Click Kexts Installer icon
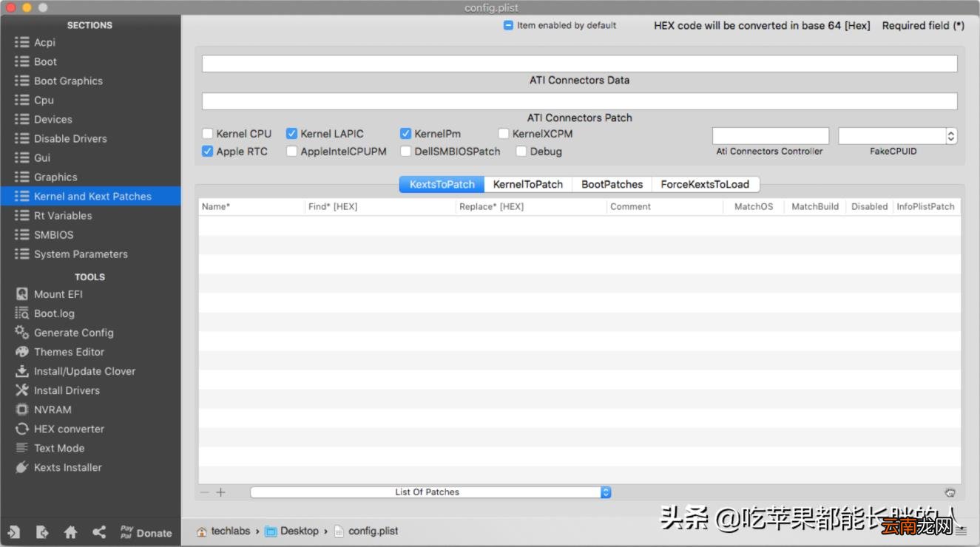The image size is (980, 547). tap(22, 467)
